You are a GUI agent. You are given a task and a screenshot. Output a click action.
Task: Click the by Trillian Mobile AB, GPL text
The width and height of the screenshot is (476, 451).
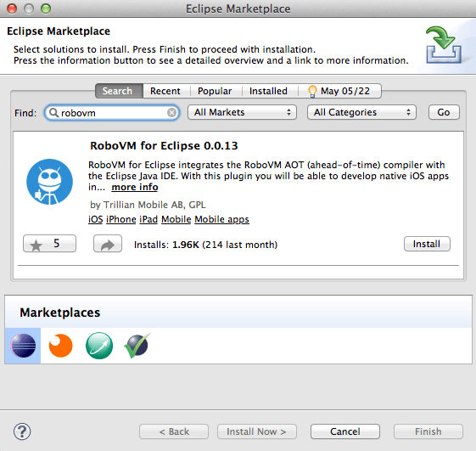148,205
